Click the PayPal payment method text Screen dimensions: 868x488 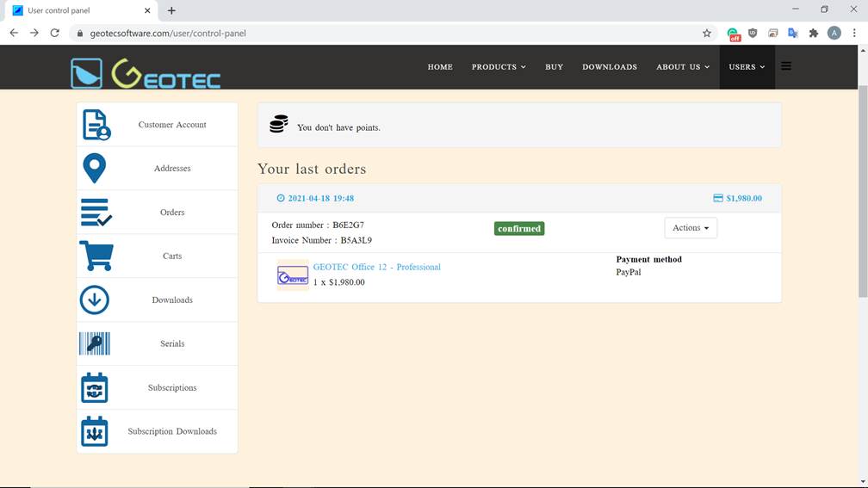629,272
